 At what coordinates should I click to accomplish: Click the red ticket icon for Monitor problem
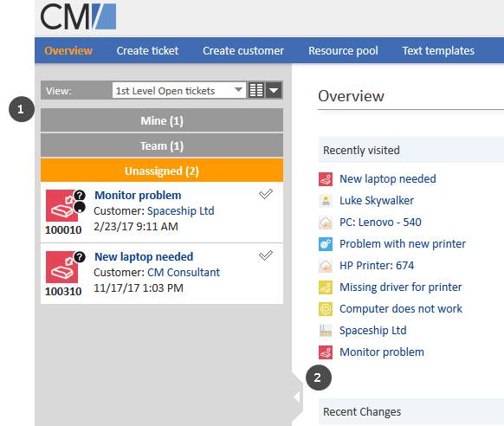click(x=61, y=205)
